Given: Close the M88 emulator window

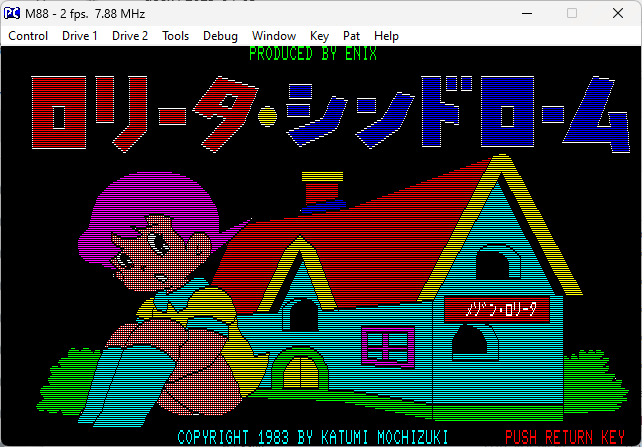Looking at the screenshot, I should click(x=618, y=14).
